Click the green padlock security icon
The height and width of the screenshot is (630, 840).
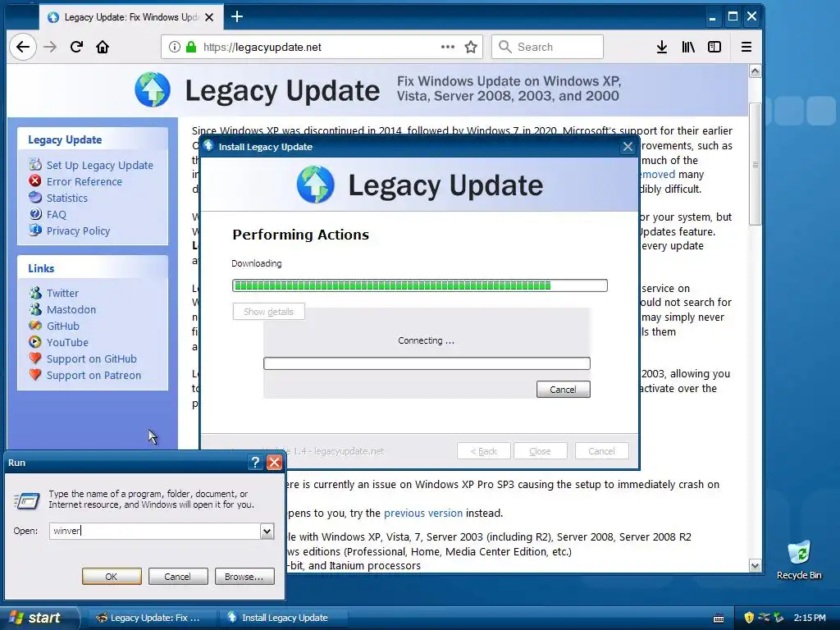click(x=190, y=47)
